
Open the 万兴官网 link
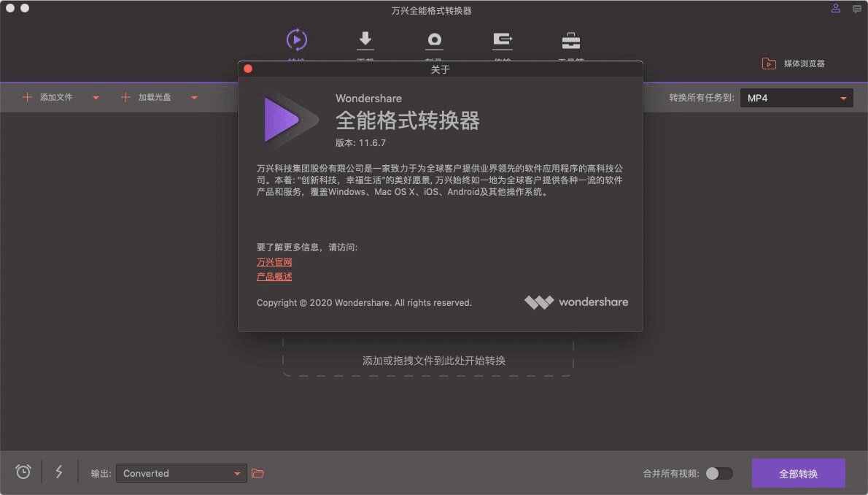[274, 261]
